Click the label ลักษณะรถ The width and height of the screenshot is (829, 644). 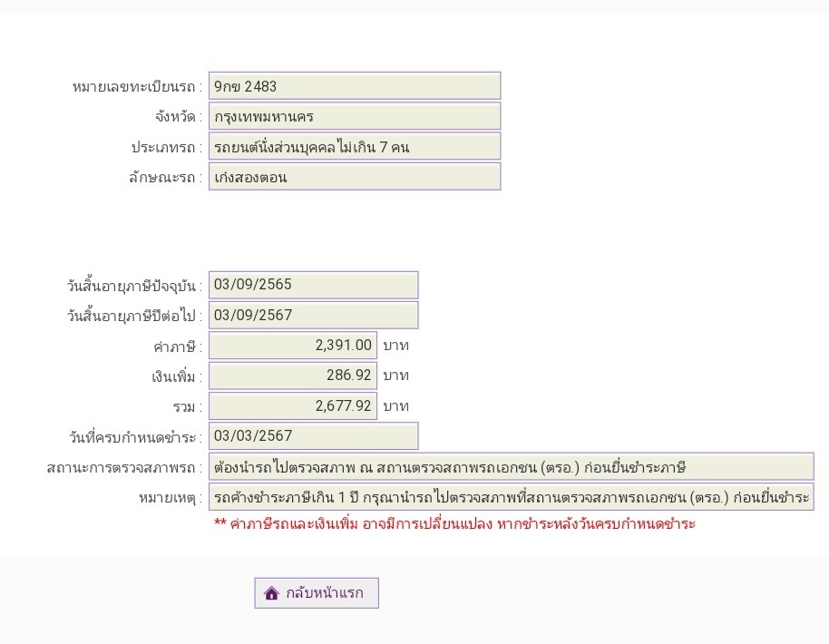[x=165, y=177]
